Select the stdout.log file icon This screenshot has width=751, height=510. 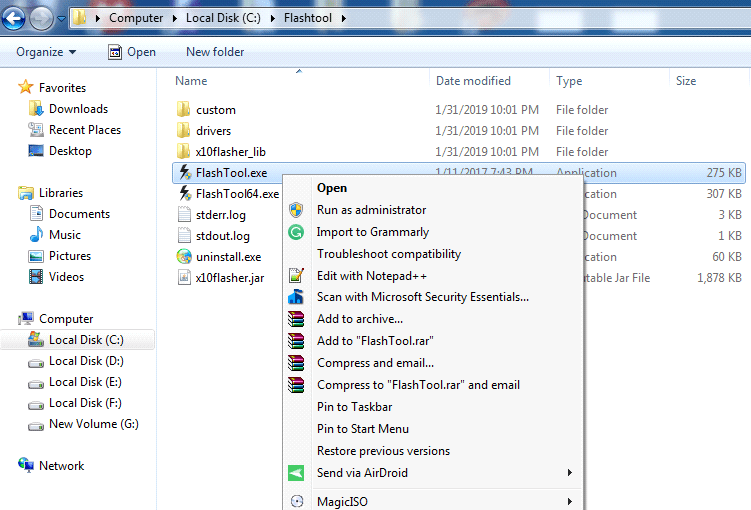tap(184, 235)
